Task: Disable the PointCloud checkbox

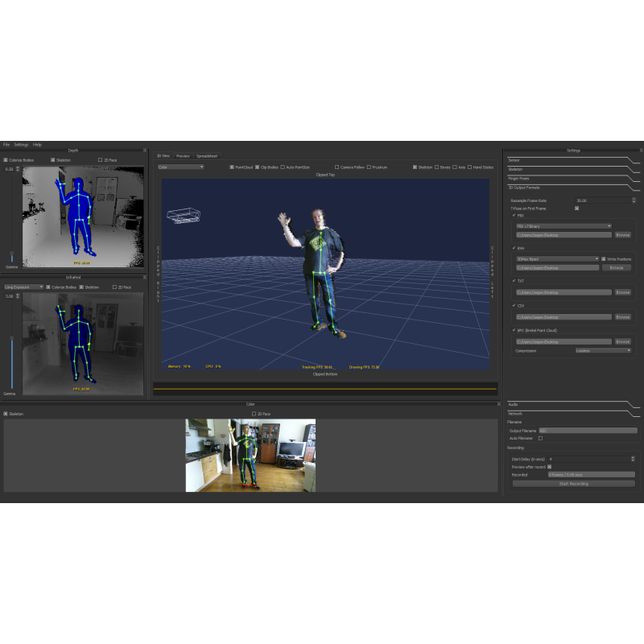Action: 232,167
